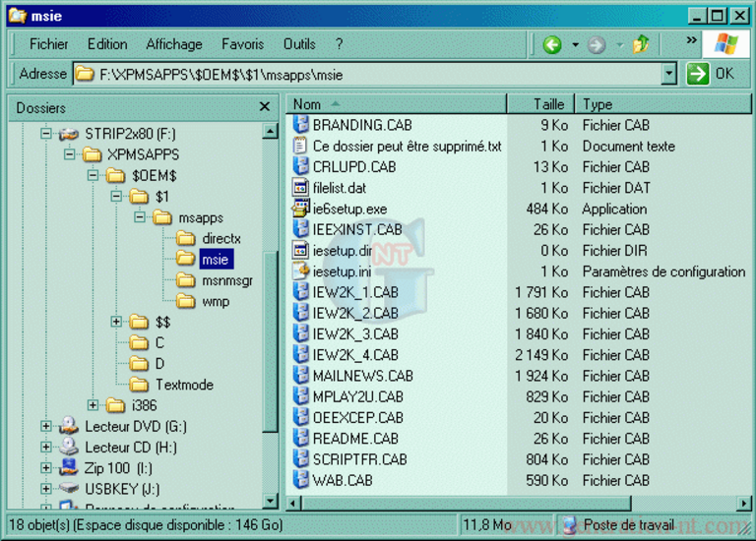The image size is (756, 541).
Task: Select MAILNEWS.CAB file icon
Action: (x=301, y=376)
